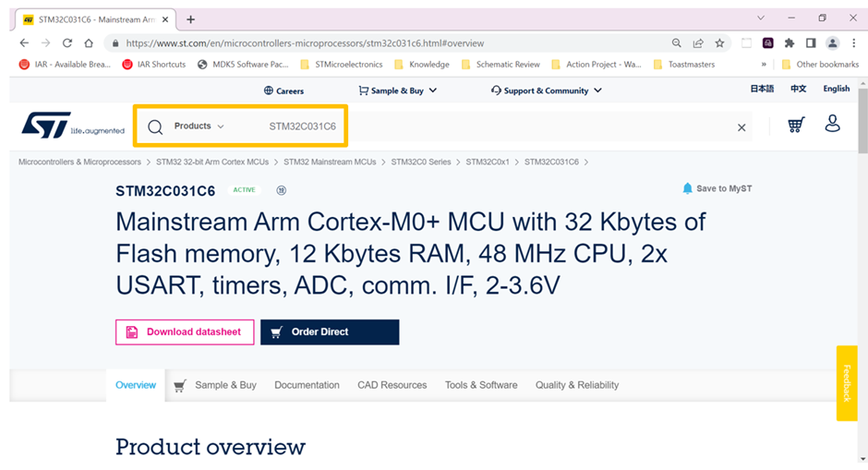Go to STM32C0 Series breadcrumb

pyautogui.click(x=421, y=163)
